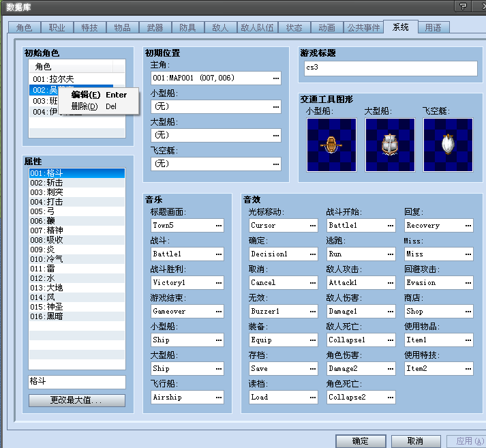Browse for the Item2 skill sound
This screenshot has width=486, height=448.
(x=468, y=368)
